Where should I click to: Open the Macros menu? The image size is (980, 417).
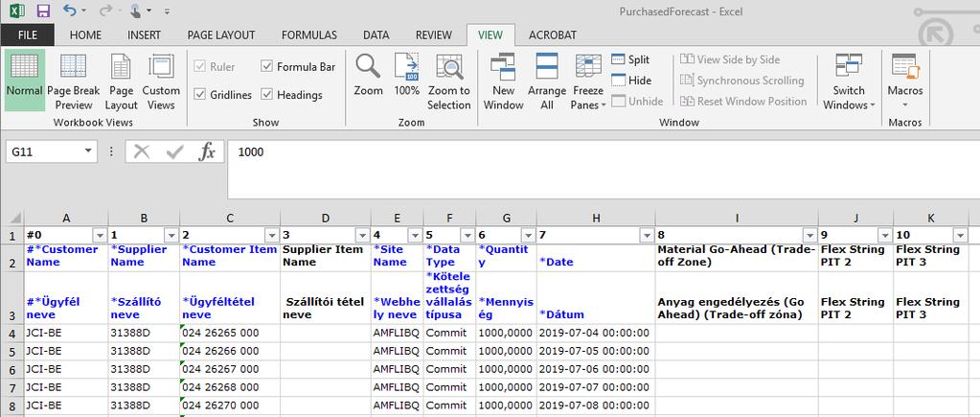point(905,81)
